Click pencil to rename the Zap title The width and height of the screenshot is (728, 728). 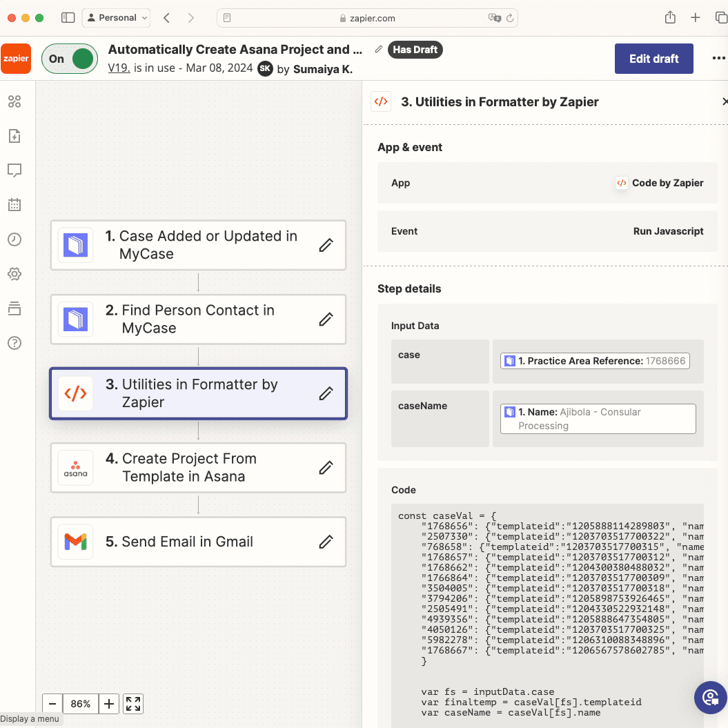click(x=378, y=50)
